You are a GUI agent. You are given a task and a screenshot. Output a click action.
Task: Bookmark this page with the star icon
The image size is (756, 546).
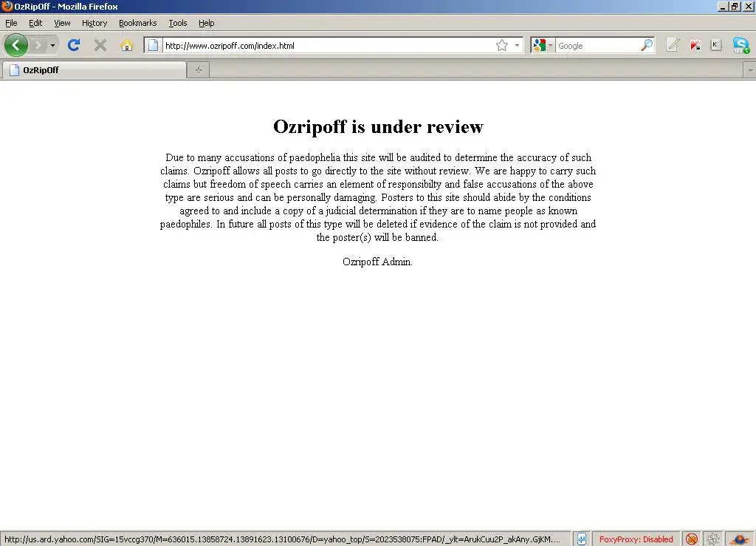502,45
